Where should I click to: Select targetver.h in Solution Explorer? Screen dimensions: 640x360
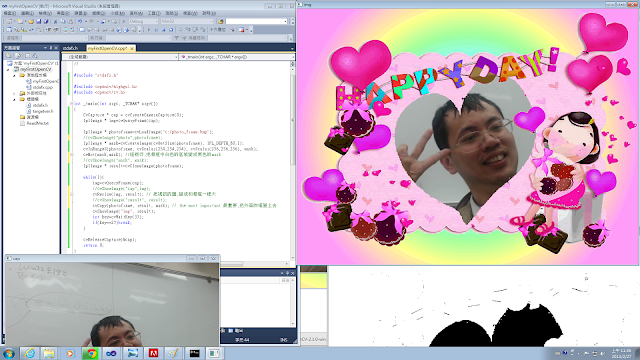[42, 111]
